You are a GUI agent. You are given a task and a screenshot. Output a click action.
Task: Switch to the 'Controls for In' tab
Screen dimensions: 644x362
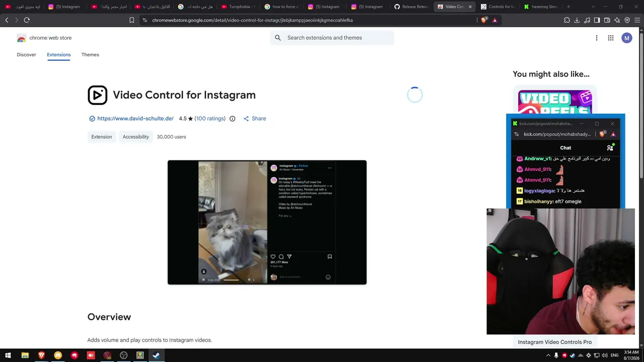(498, 7)
